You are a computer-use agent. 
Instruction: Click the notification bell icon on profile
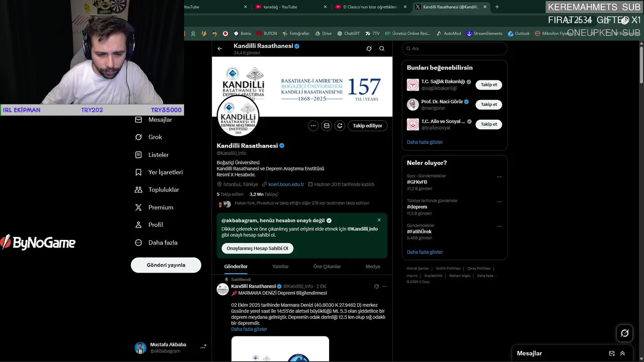point(340,126)
